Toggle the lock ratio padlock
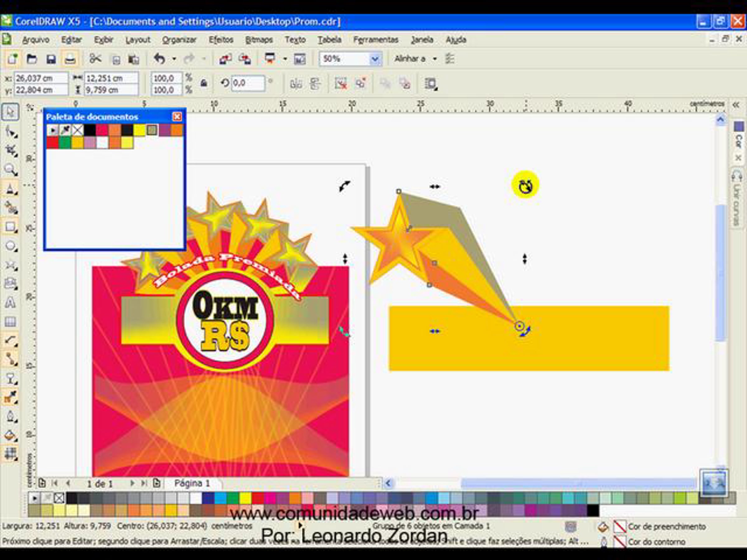Image resolution: width=747 pixels, height=560 pixels. [204, 83]
